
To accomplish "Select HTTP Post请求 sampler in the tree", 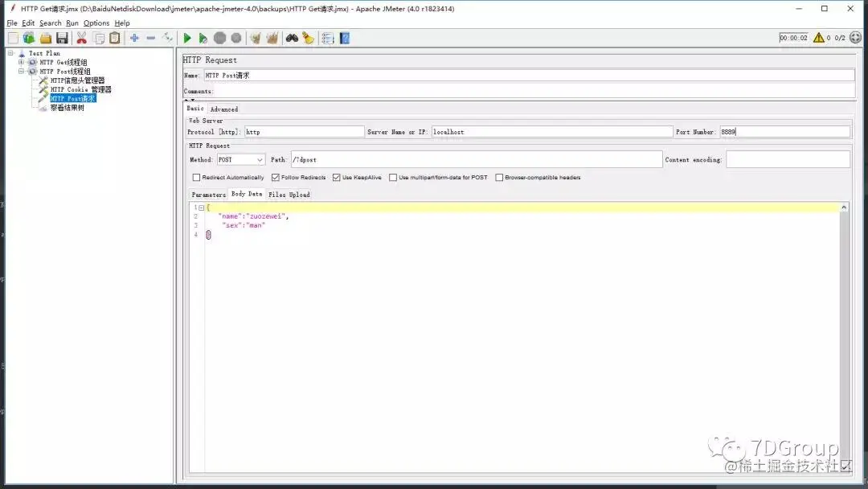I will (72, 98).
